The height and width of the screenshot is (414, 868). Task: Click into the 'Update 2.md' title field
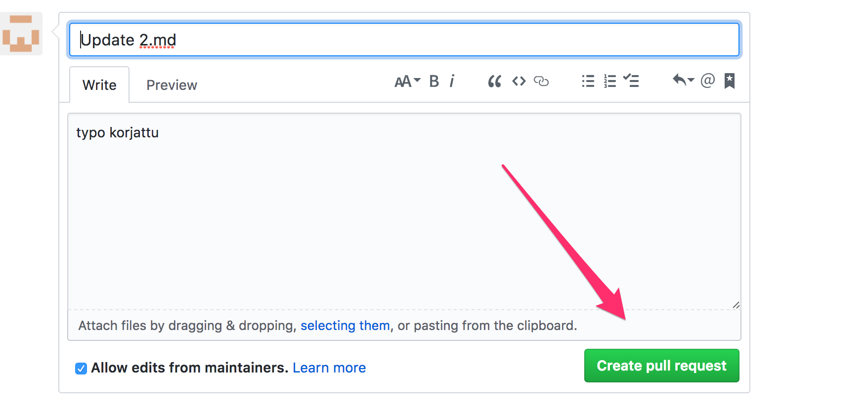pyautogui.click(x=404, y=40)
